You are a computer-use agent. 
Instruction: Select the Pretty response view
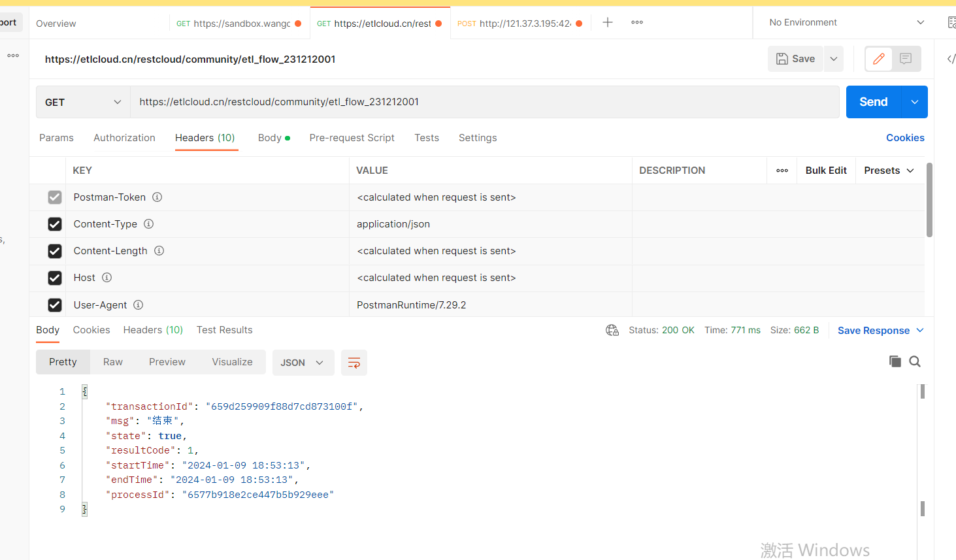tap(63, 362)
